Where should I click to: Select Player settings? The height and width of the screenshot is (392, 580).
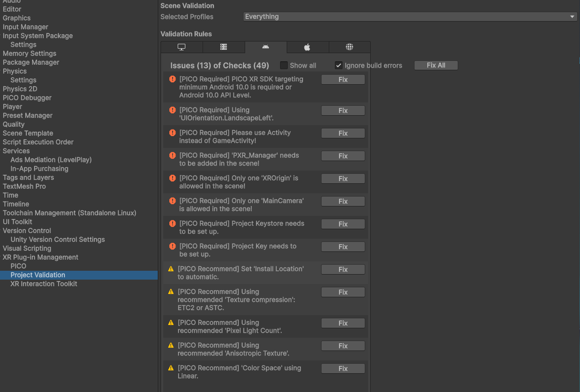pyautogui.click(x=13, y=107)
